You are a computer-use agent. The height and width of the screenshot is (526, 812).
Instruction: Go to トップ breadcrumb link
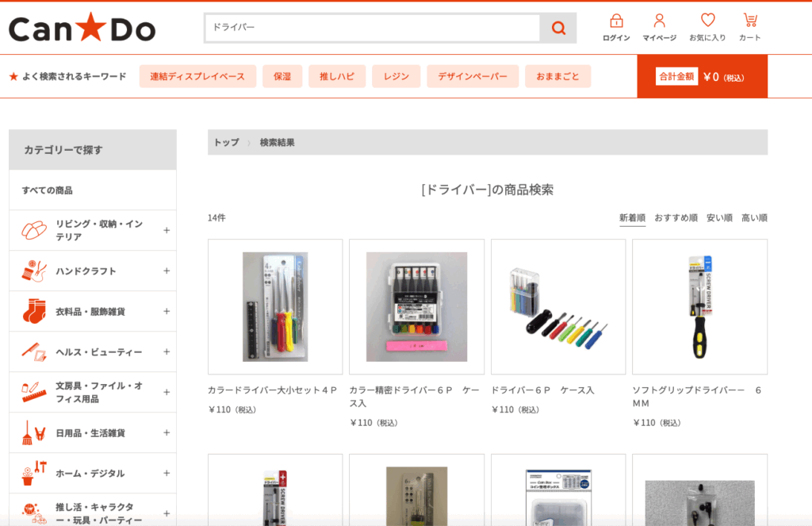tap(226, 143)
